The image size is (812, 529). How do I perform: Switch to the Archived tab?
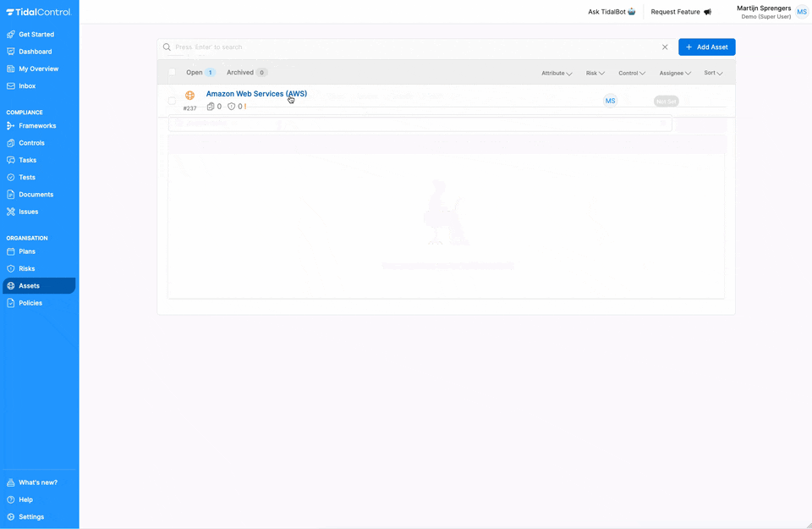pyautogui.click(x=239, y=72)
